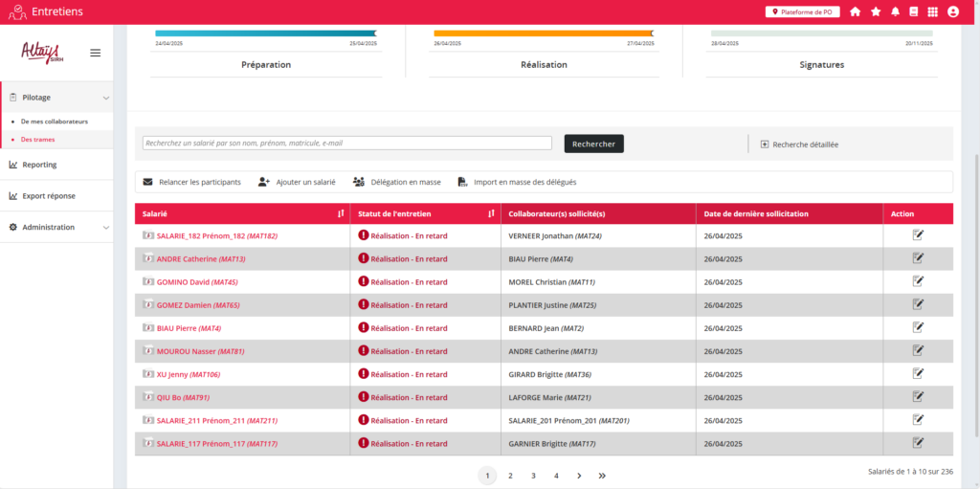Expand the Administration menu
The image size is (980, 489).
pyautogui.click(x=106, y=228)
